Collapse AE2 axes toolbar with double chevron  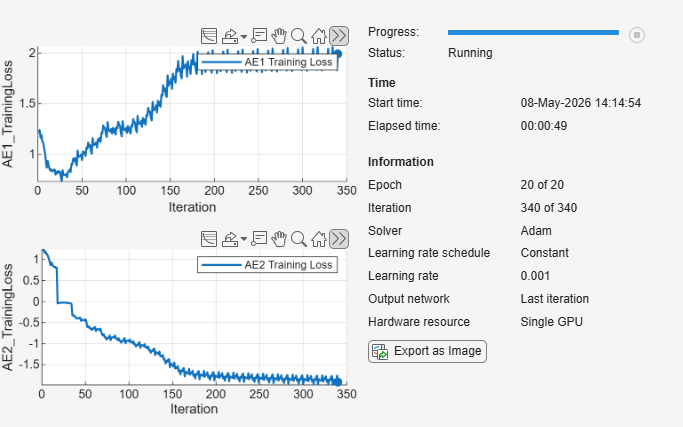tap(339, 239)
